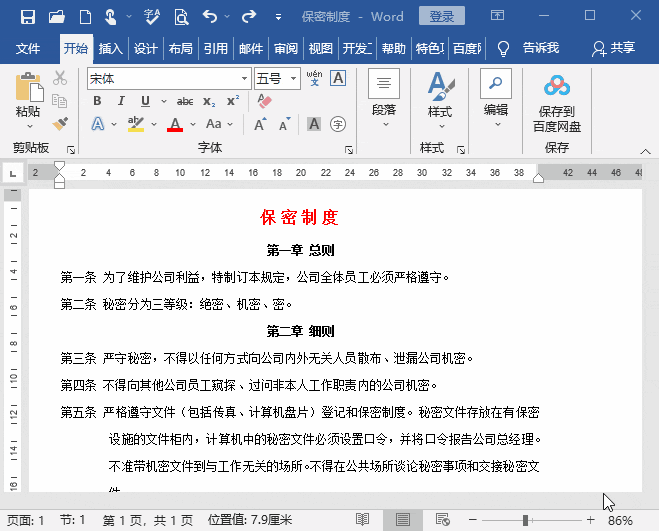Click the Share (共享) button
Screen dimensions: 659x531
pos(613,49)
